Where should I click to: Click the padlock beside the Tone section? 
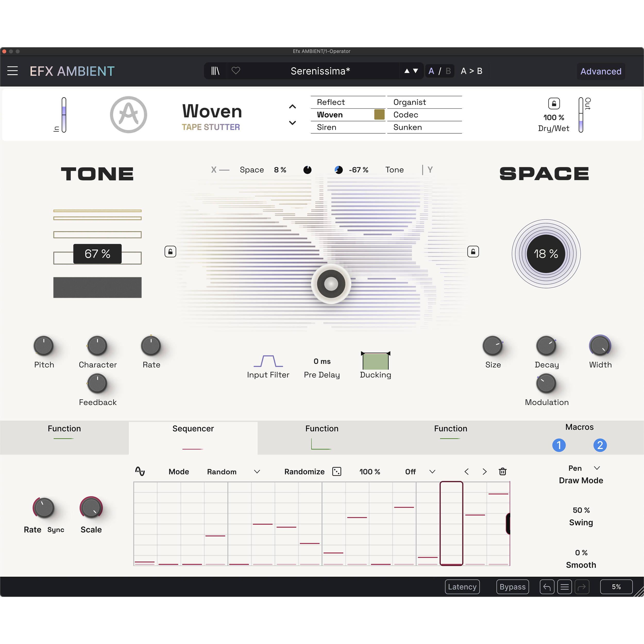[170, 251]
